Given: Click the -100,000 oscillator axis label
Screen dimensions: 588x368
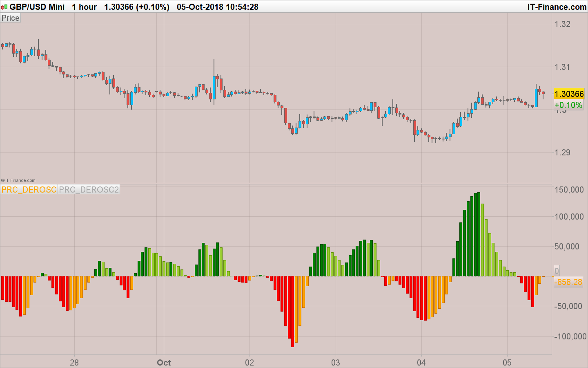Looking at the screenshot, I should [x=570, y=337].
